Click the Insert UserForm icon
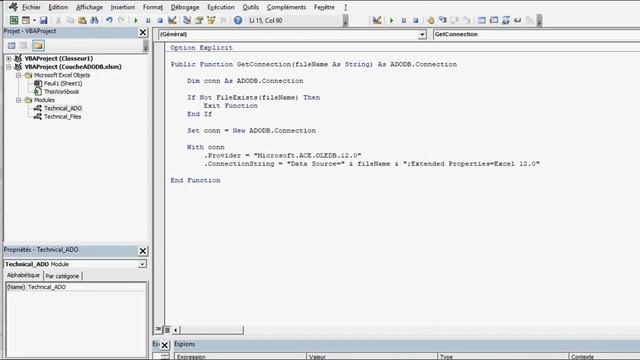 point(26,20)
